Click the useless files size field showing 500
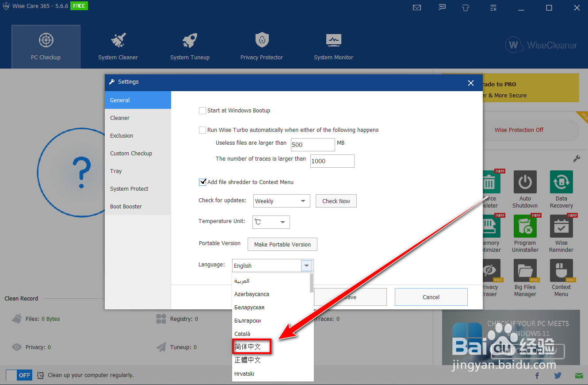Viewport: 588px width, 385px height. click(x=313, y=145)
